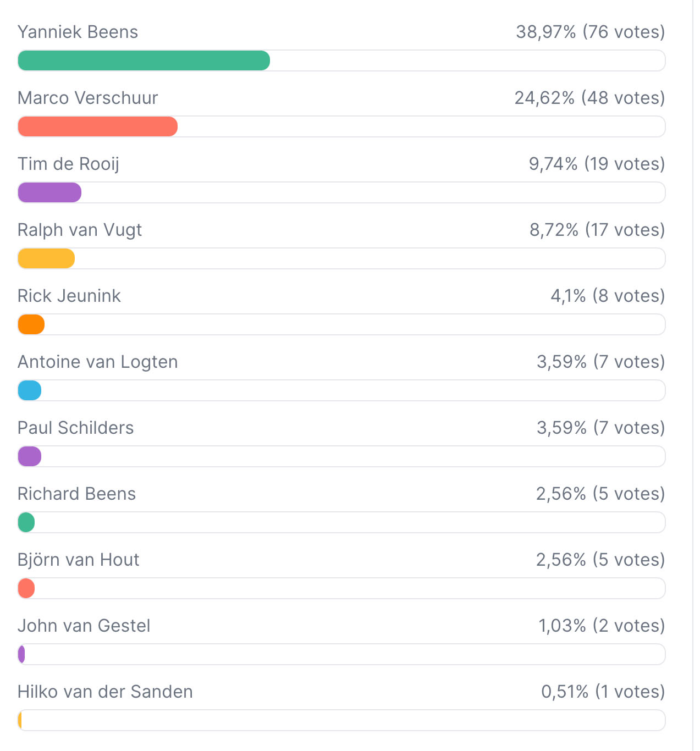Screen dimensions: 700x751
Task: Click the Hilko van der Sanden name
Action: (105, 692)
